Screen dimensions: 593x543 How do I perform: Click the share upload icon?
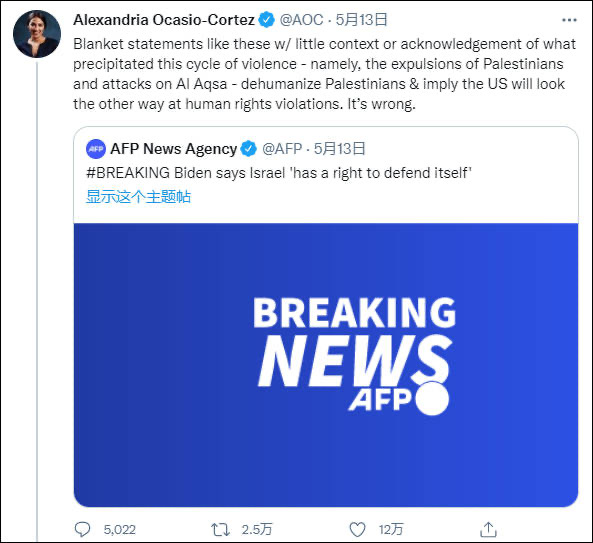pyautogui.click(x=488, y=529)
